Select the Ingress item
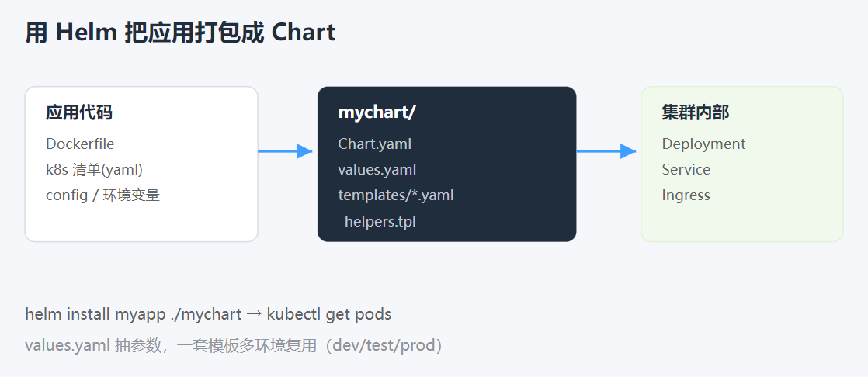Image resolution: width=868 pixels, height=377 pixels. pyautogui.click(x=686, y=195)
